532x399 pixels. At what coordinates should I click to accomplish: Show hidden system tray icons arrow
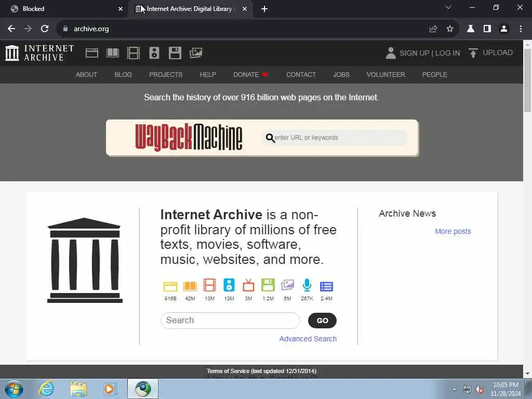pyautogui.click(x=454, y=390)
